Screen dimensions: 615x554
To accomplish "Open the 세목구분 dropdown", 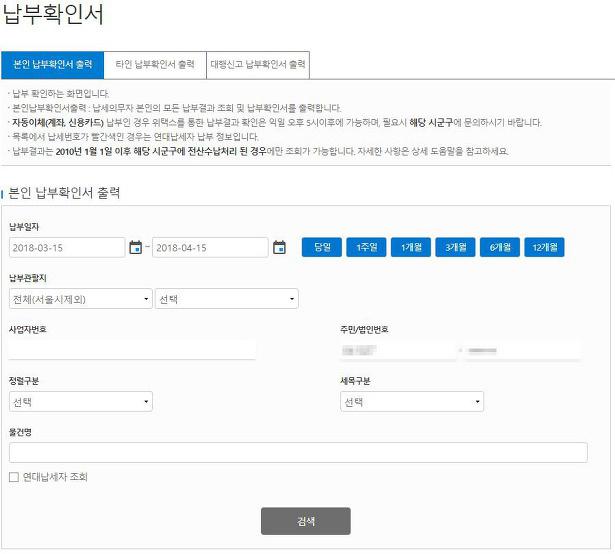I will coord(412,401).
